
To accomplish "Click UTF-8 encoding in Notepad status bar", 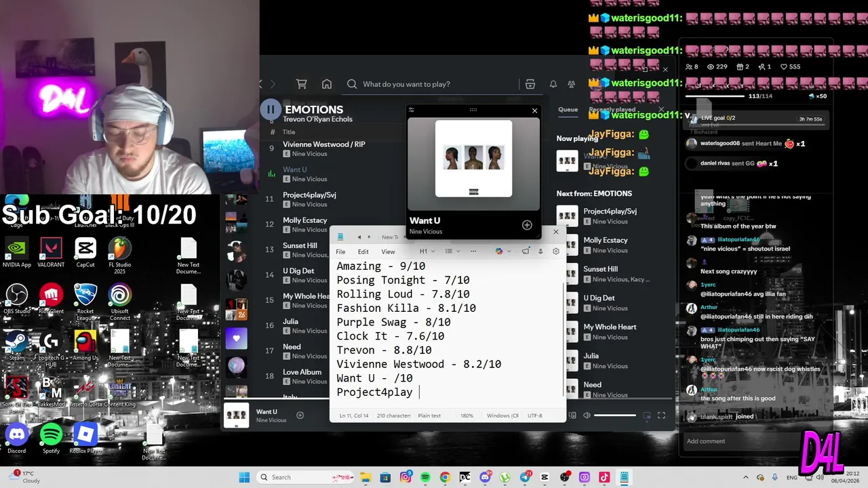I will tap(535, 415).
